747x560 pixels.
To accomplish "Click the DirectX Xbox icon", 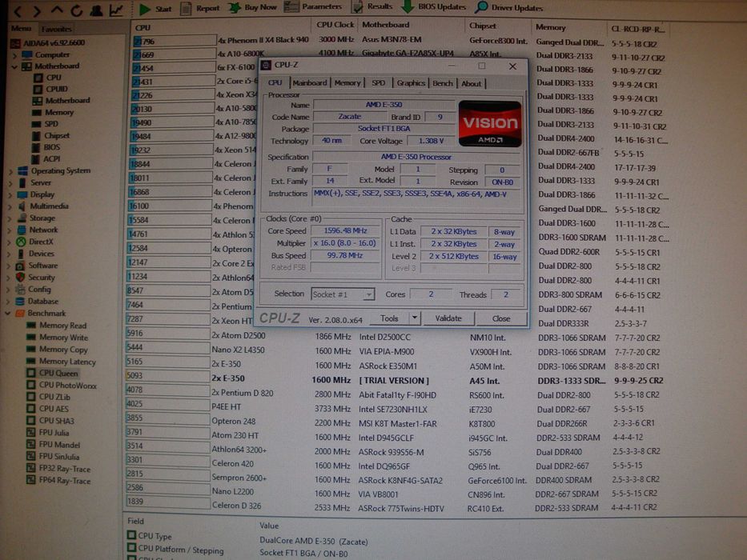I will tap(21, 242).
